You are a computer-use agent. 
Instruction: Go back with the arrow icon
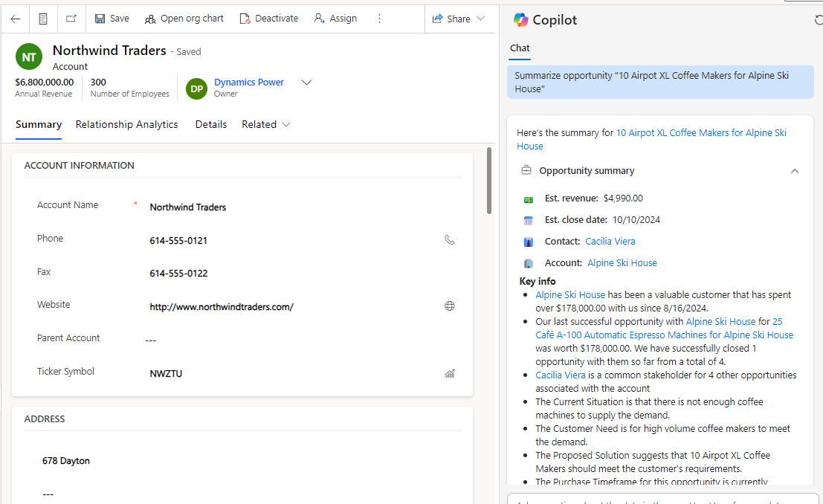[15, 19]
